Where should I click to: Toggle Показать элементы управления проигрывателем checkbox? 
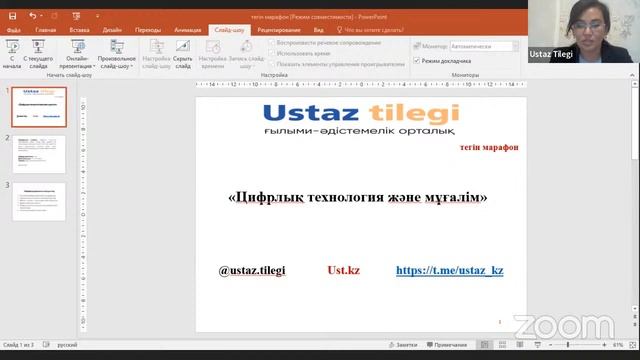272,64
